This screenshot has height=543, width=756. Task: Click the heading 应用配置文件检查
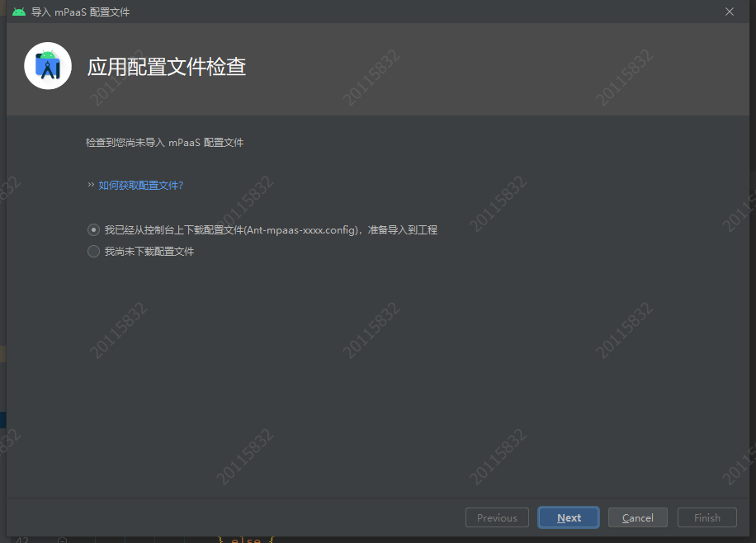click(166, 66)
